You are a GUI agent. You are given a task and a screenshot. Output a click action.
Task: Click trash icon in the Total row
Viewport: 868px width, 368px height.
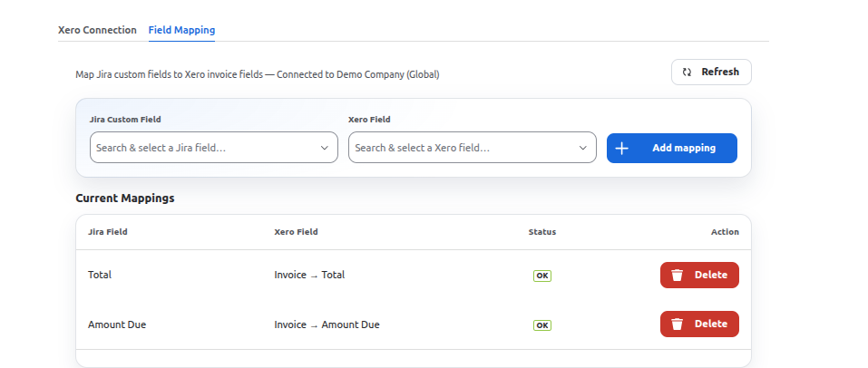[x=677, y=275]
